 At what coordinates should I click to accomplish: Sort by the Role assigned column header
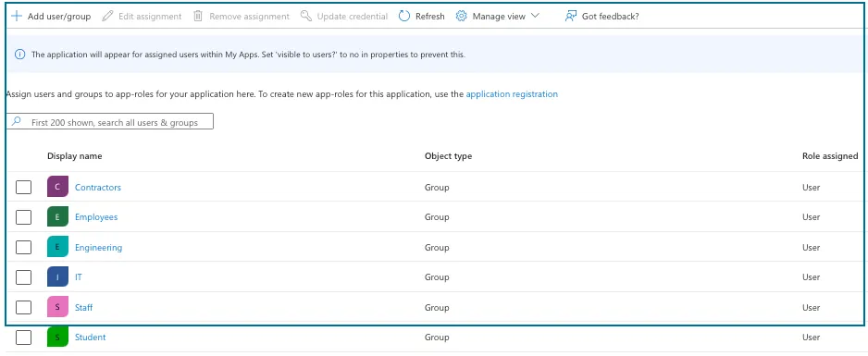830,156
